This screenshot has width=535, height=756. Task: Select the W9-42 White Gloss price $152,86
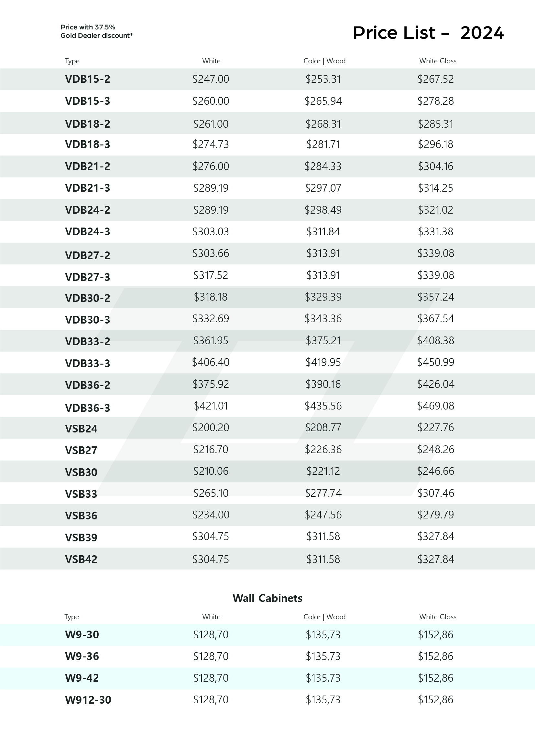point(435,678)
